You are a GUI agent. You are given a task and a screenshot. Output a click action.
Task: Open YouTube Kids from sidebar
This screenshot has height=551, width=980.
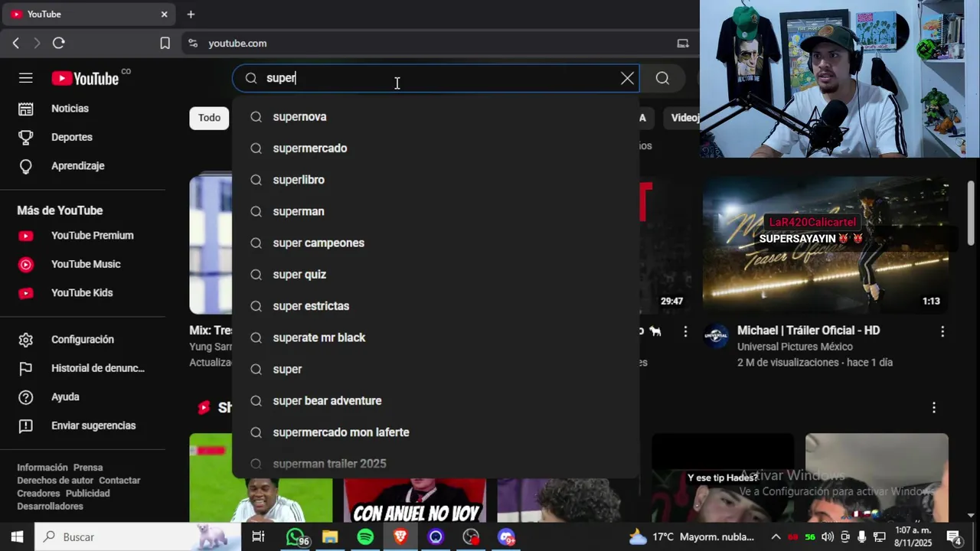pyautogui.click(x=83, y=292)
